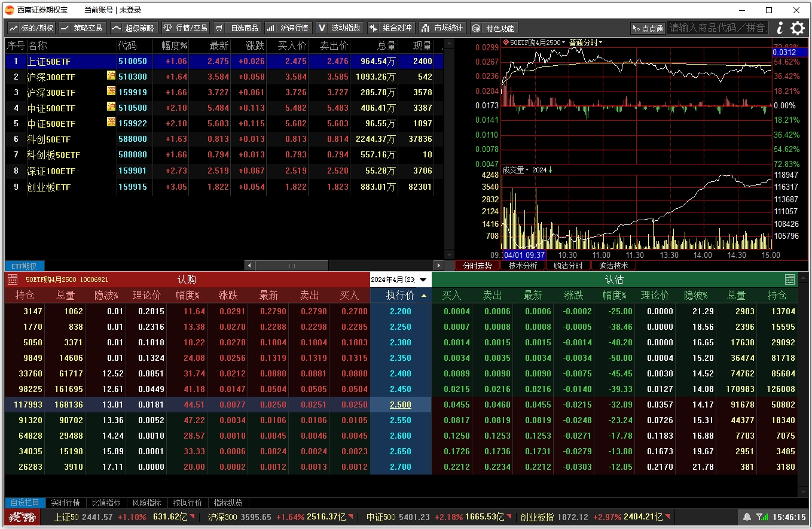Viewport: 812px width, 529px height.
Task: Switch to the 风险指标 tab
Action: (x=146, y=503)
